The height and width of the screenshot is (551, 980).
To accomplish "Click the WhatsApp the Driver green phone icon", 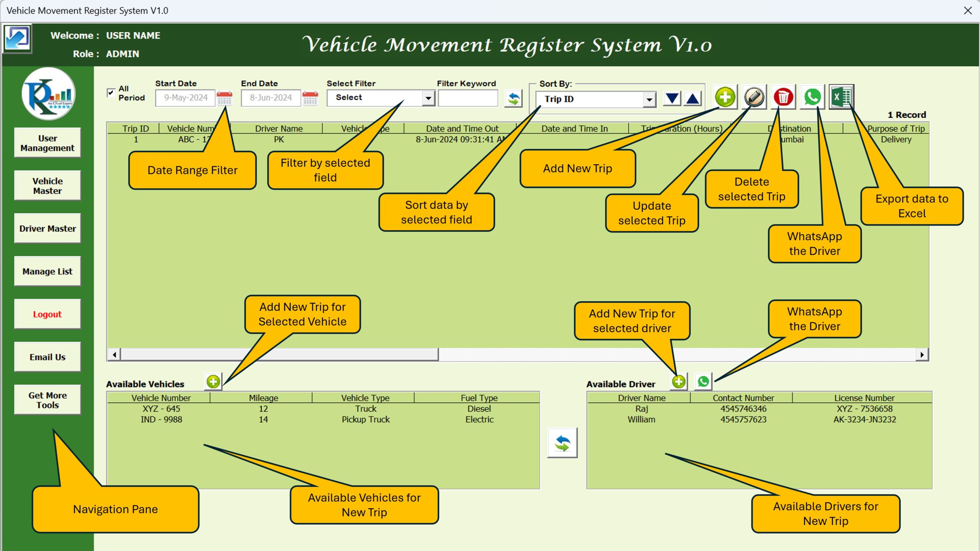I will click(813, 97).
